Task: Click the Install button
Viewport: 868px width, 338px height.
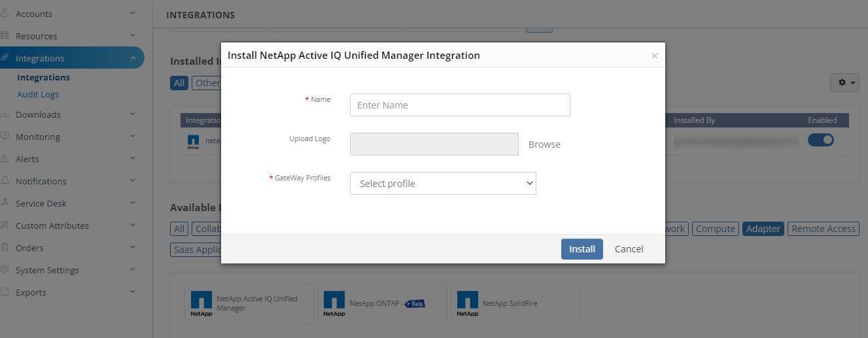Action: point(582,249)
